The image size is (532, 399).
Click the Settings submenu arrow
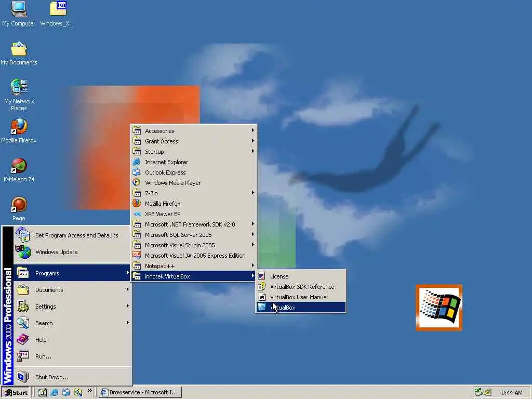click(128, 306)
